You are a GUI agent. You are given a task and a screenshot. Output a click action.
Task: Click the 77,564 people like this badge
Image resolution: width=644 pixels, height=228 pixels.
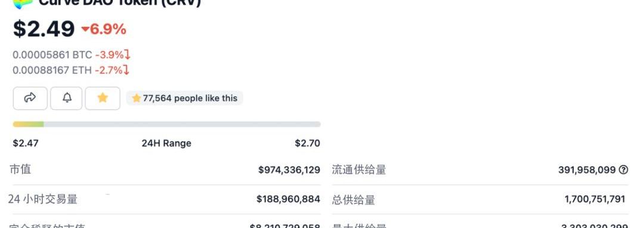point(184,98)
